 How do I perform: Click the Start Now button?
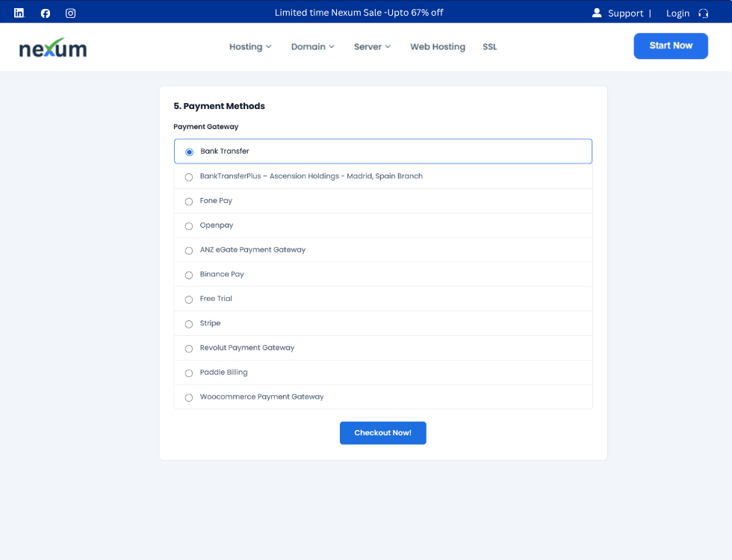671,46
